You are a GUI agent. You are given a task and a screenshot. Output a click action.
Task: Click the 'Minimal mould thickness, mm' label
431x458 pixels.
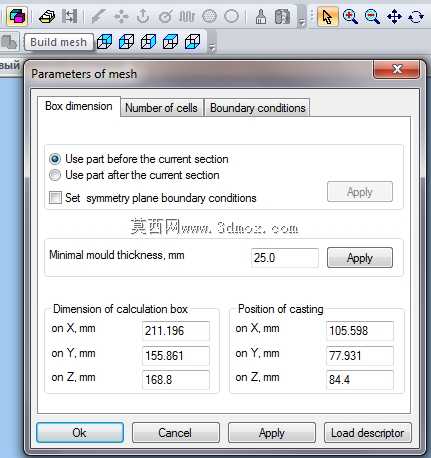(117, 255)
